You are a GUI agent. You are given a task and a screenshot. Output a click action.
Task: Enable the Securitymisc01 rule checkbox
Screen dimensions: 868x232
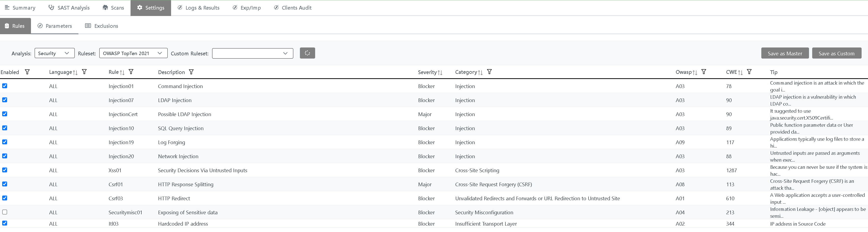pos(5,212)
